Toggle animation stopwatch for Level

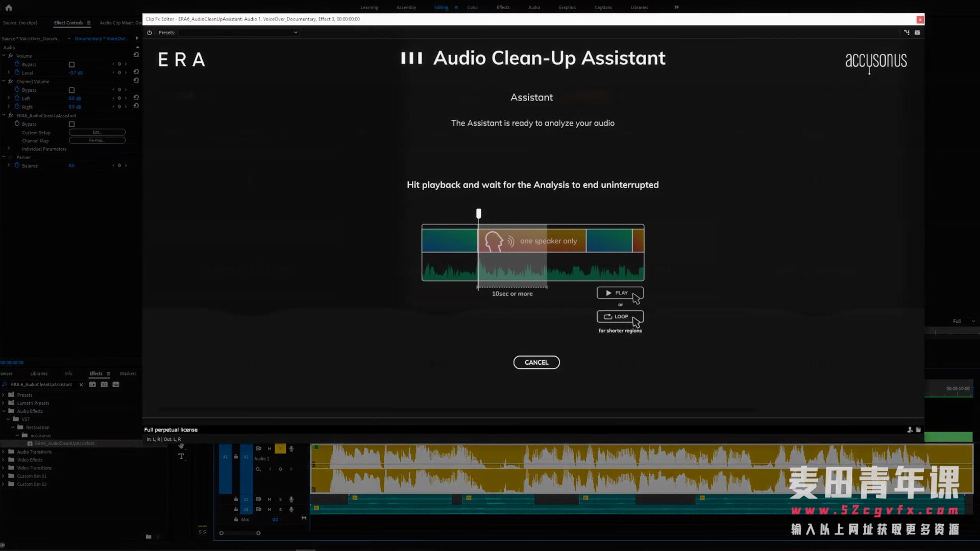(x=17, y=73)
